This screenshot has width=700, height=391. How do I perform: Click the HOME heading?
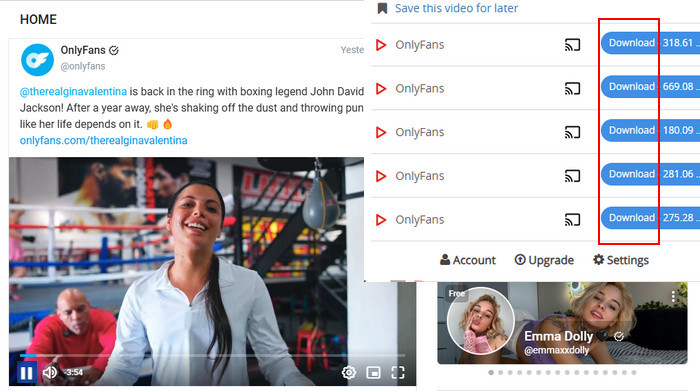38,20
